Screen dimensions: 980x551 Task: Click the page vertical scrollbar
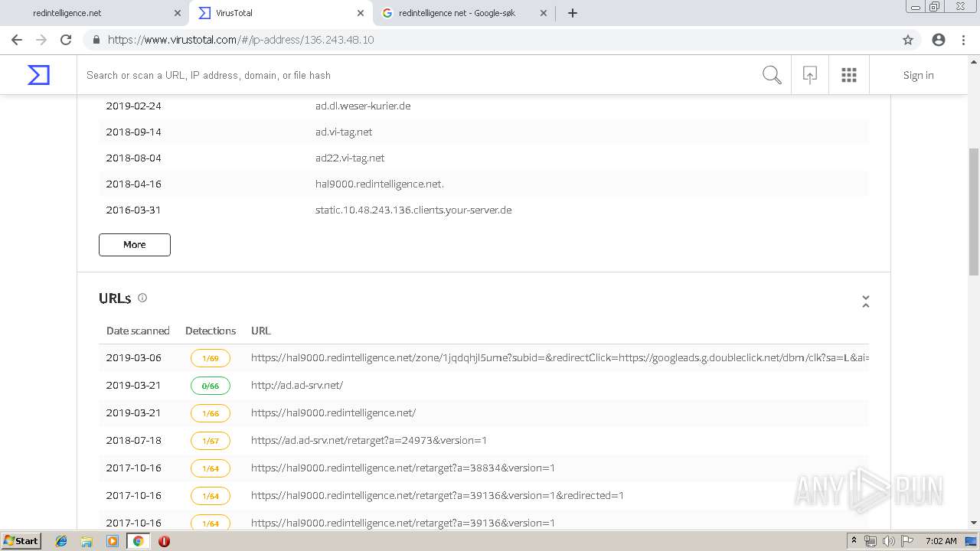974,212
